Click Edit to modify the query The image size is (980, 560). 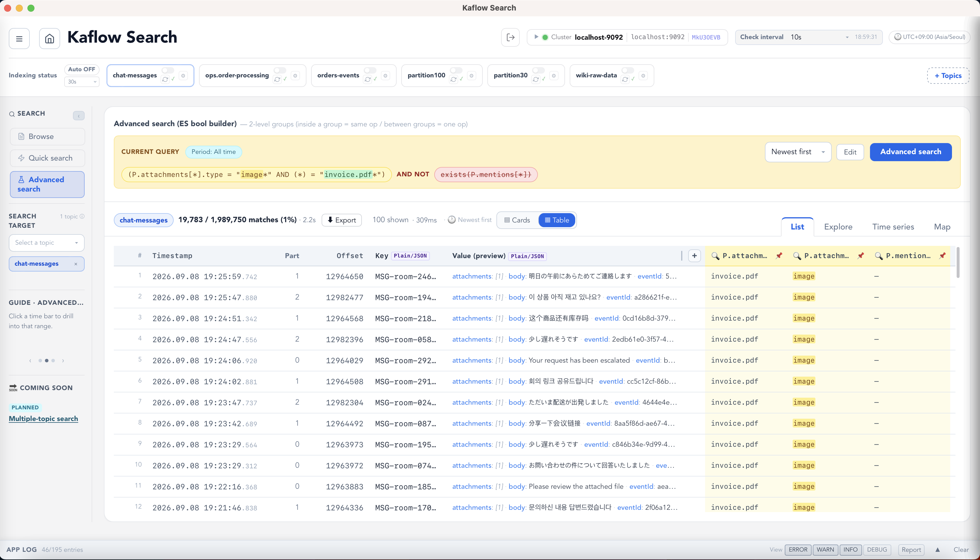tap(850, 152)
